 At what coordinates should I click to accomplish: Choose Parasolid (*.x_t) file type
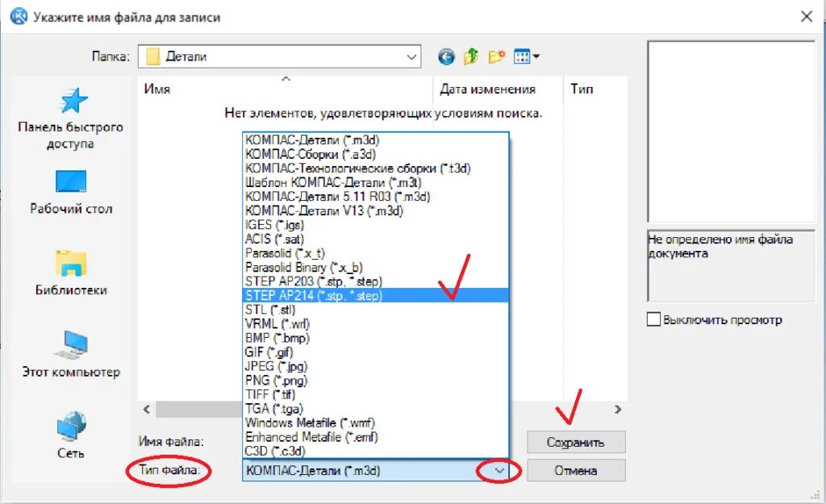(x=376, y=253)
